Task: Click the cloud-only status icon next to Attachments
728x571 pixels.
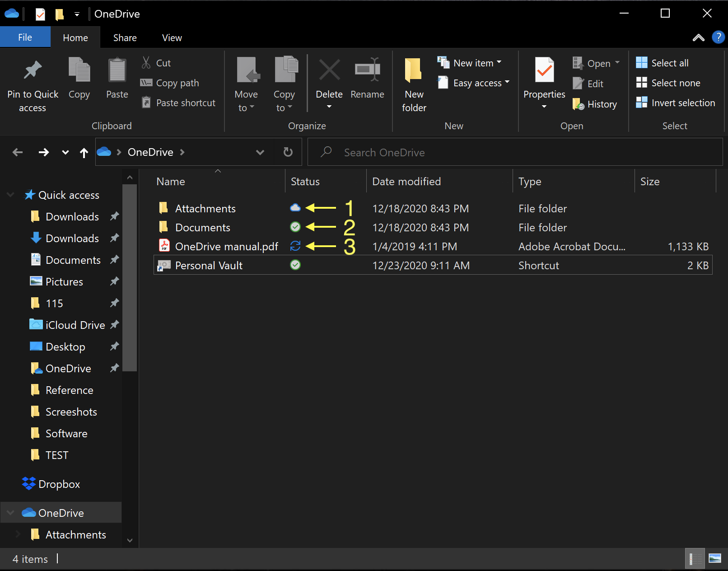Action: [295, 208]
